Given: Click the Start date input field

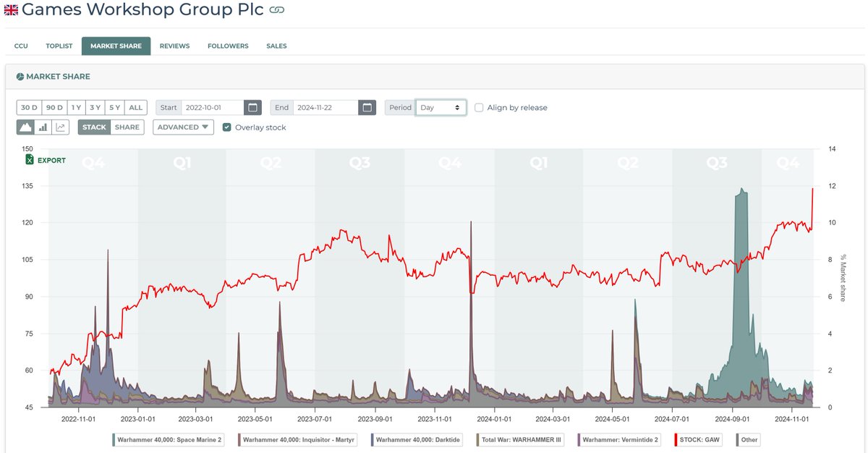Looking at the screenshot, I should [x=213, y=107].
